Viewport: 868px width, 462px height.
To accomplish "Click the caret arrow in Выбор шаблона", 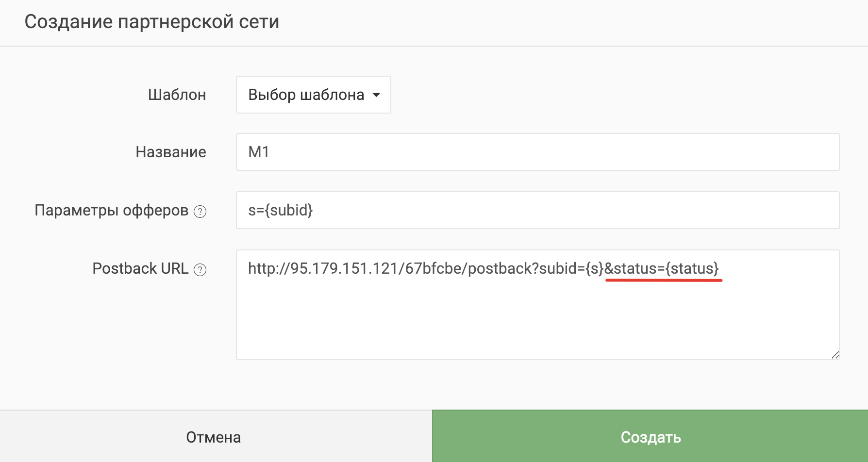I will point(376,95).
